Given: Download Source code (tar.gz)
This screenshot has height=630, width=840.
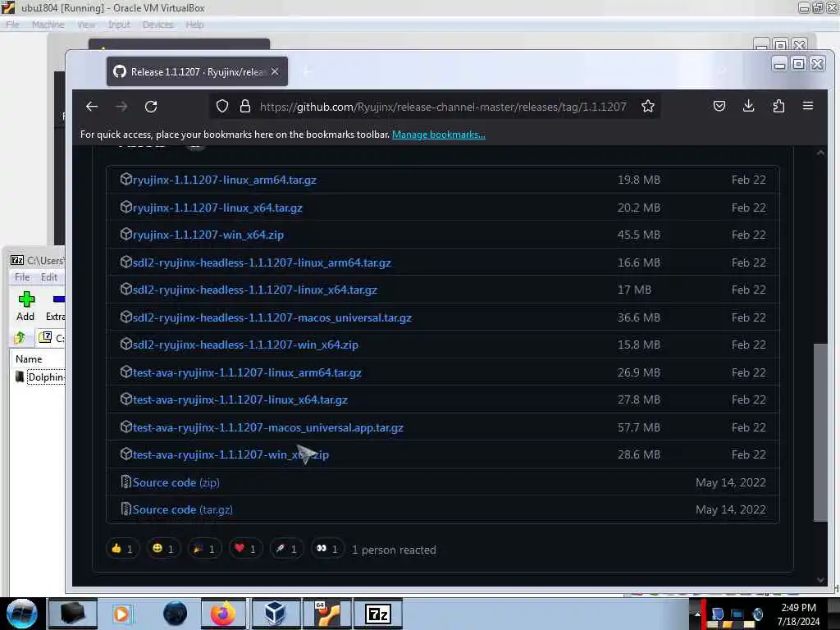Looking at the screenshot, I should click(182, 510).
